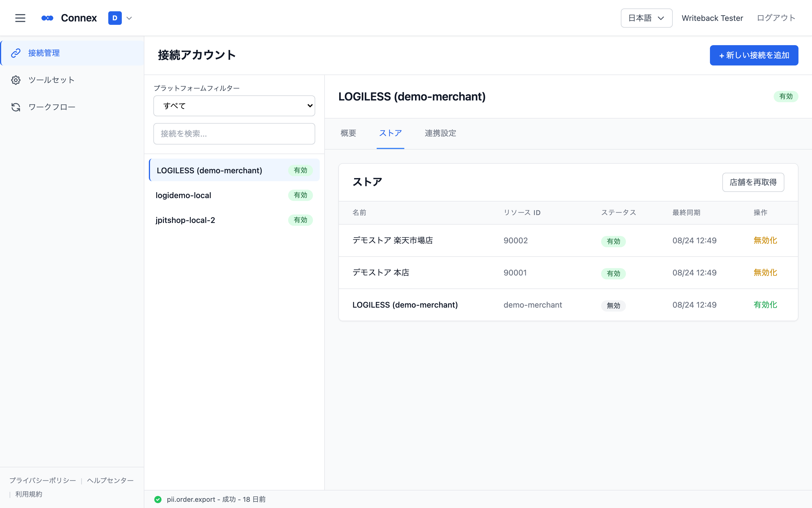This screenshot has width=812, height=508.
Task: Open 接続管理 in the sidebar
Action: tap(72, 53)
